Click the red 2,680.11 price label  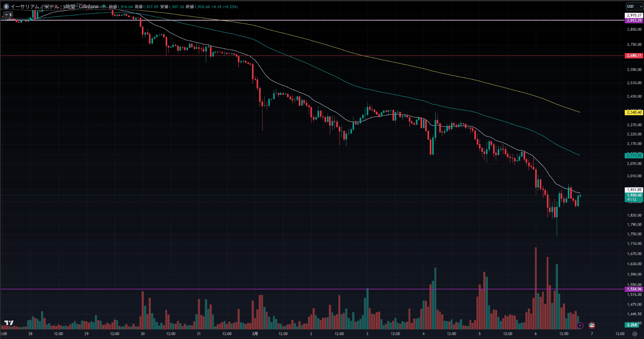click(x=634, y=56)
